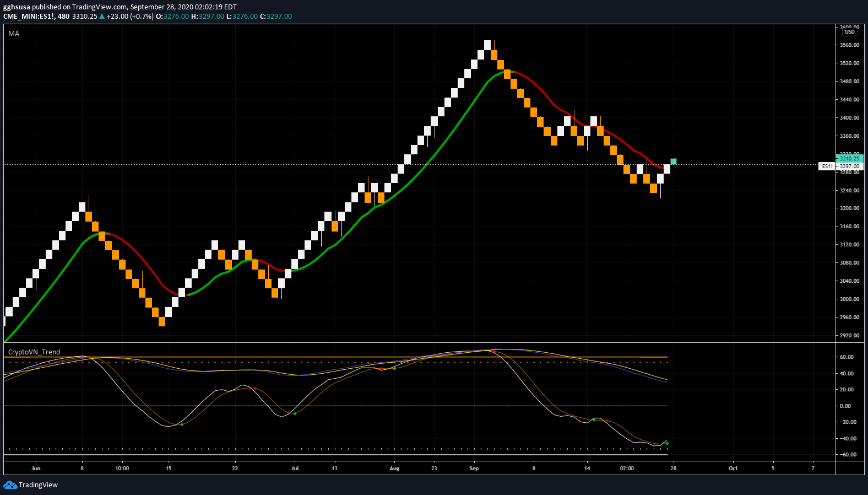Click the teal current-price brick on the chart
Image resolution: width=868 pixels, height=495 pixels.
pyautogui.click(x=673, y=162)
